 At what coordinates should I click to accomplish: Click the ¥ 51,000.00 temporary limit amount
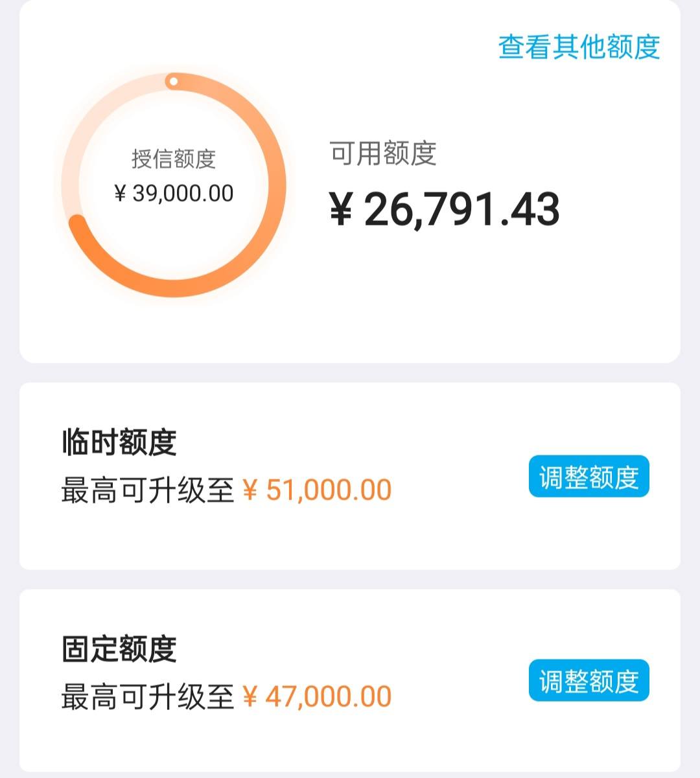click(x=317, y=490)
